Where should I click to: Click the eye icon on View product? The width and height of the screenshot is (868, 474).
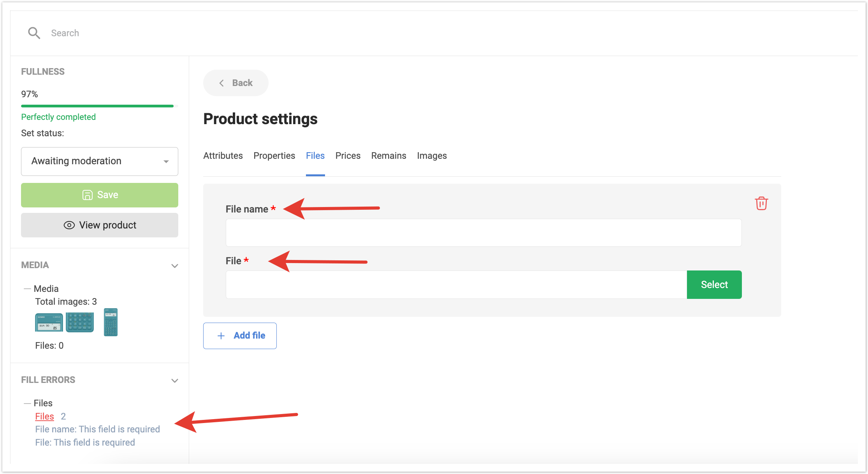(x=69, y=225)
